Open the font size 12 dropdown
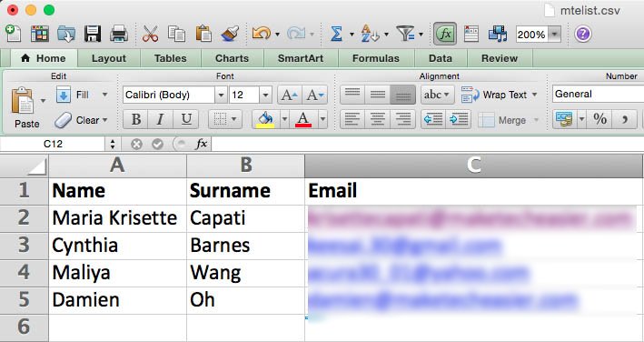This screenshot has width=644, height=342. [265, 95]
